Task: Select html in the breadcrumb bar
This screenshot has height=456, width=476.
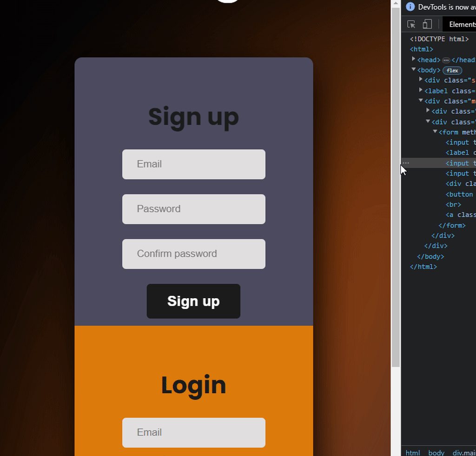Action: 413,452
